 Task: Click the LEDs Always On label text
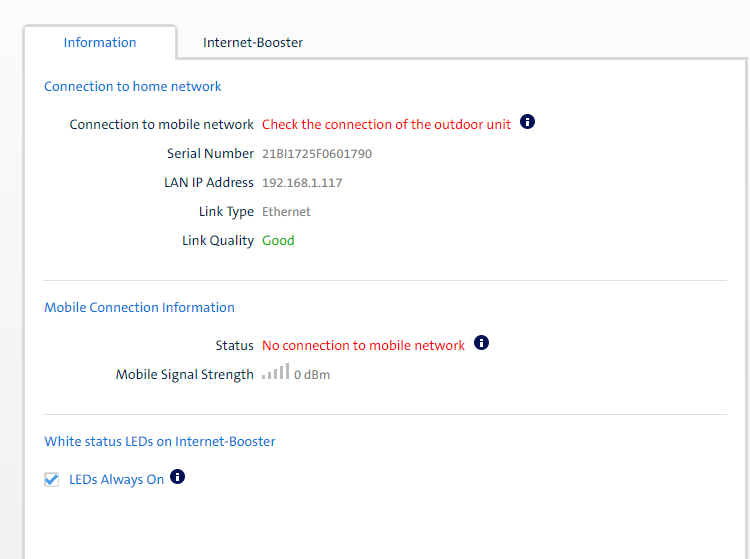[x=116, y=480]
